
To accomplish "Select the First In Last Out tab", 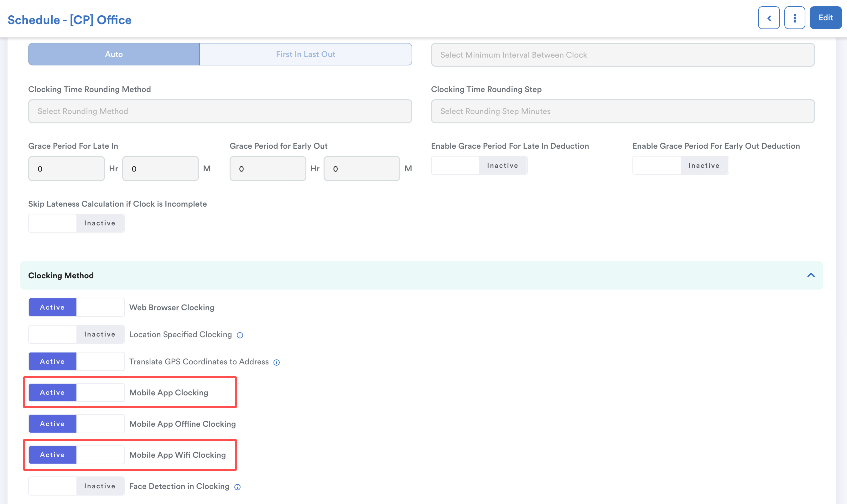I will (x=305, y=54).
